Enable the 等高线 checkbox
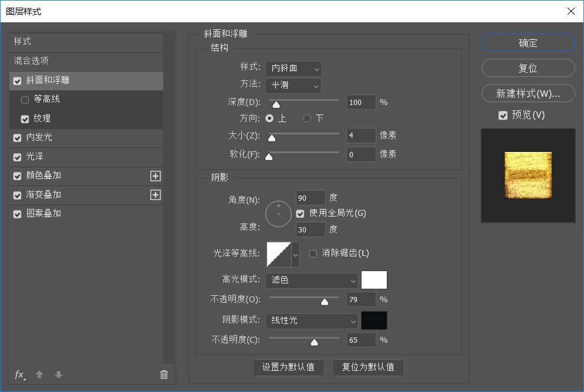The image size is (584, 392). (x=25, y=100)
